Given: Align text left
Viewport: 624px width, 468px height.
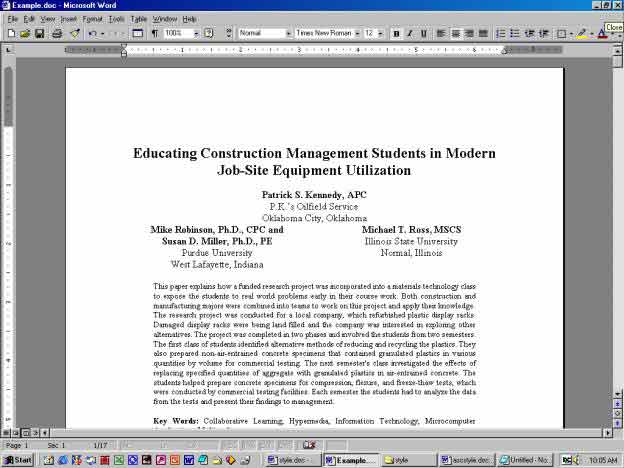Looking at the screenshot, I should (x=441, y=34).
